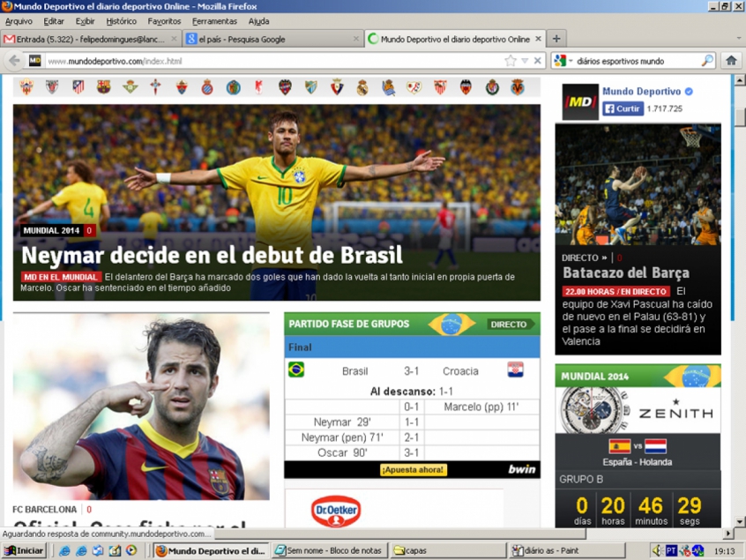
Task: Open the Athletic Bilbao crest link
Action: click(x=52, y=87)
